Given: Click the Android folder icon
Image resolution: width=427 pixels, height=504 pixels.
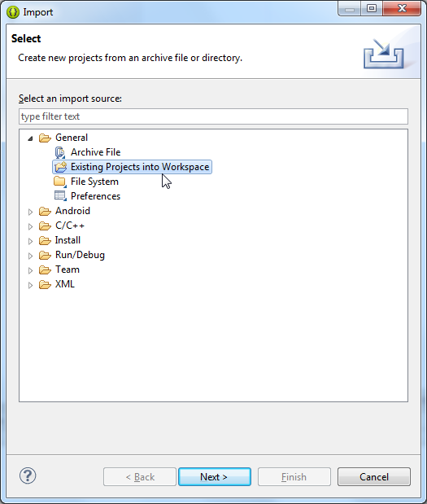Looking at the screenshot, I should click(x=45, y=211).
